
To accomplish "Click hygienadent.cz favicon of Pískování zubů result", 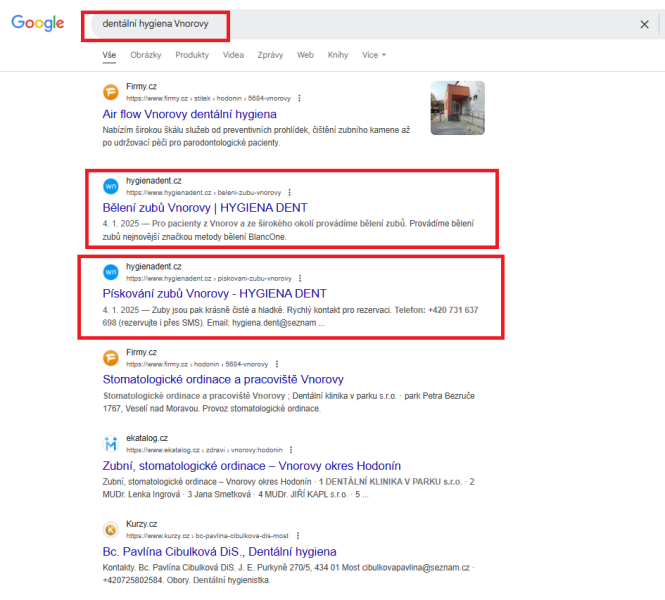I will click(x=111, y=272).
